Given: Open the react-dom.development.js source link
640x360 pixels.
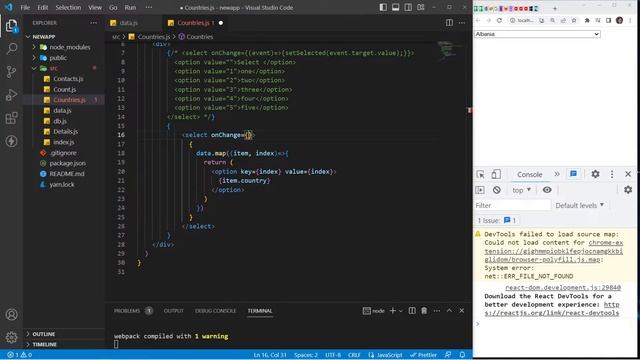Looking at the screenshot, I should [563, 287].
